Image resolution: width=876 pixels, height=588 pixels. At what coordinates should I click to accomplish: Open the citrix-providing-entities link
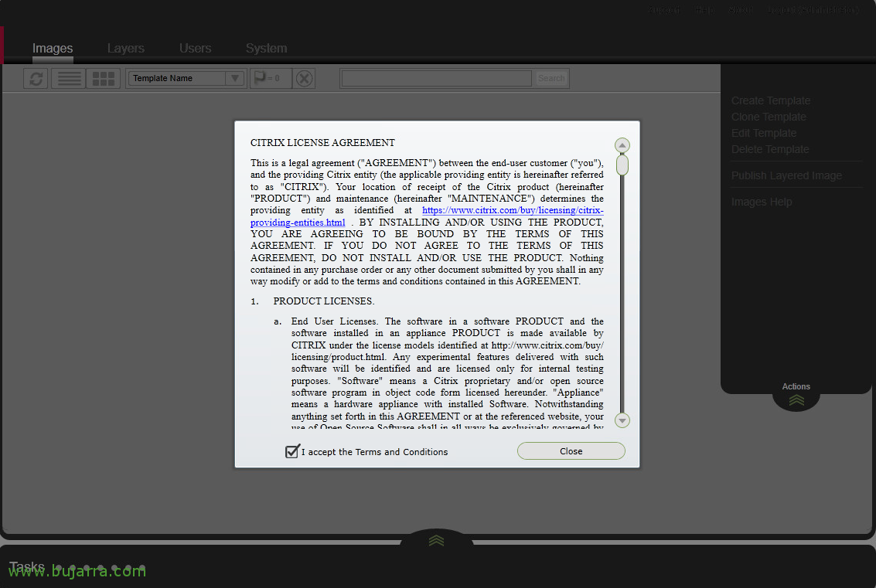coord(427,216)
